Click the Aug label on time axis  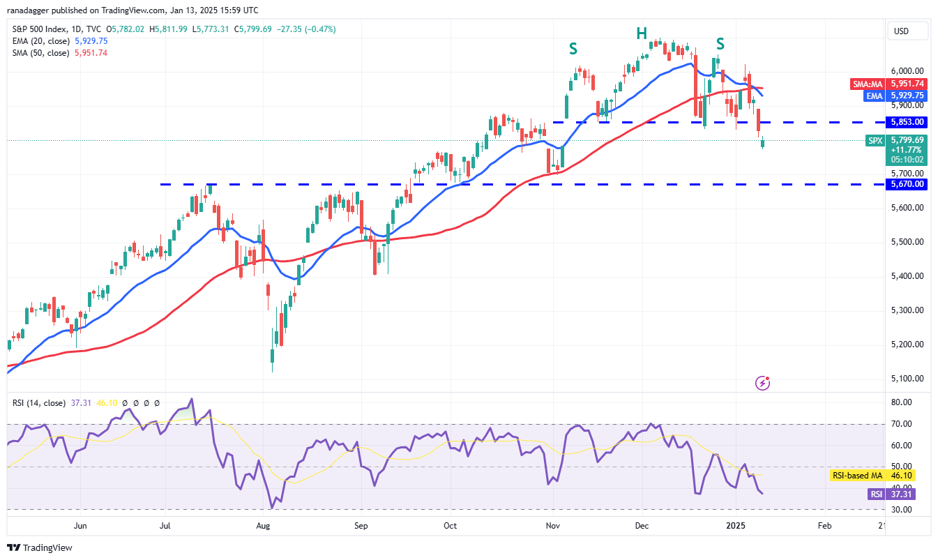coord(263,526)
